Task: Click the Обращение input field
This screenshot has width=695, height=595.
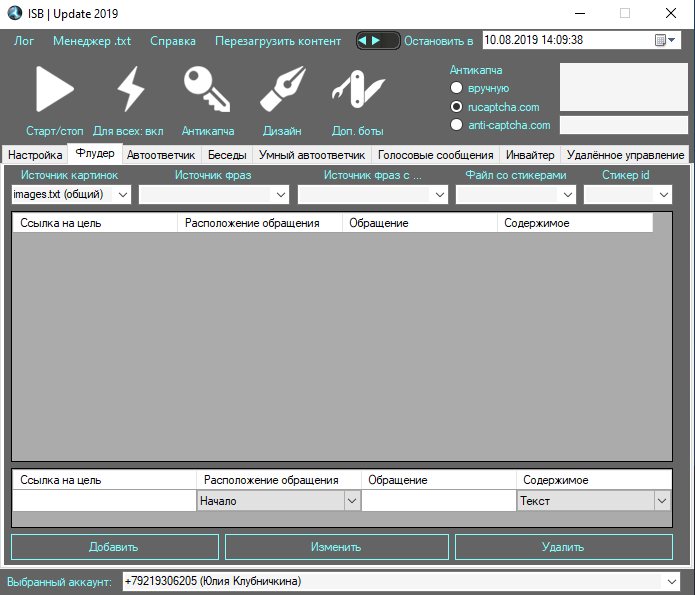Action: pos(439,501)
